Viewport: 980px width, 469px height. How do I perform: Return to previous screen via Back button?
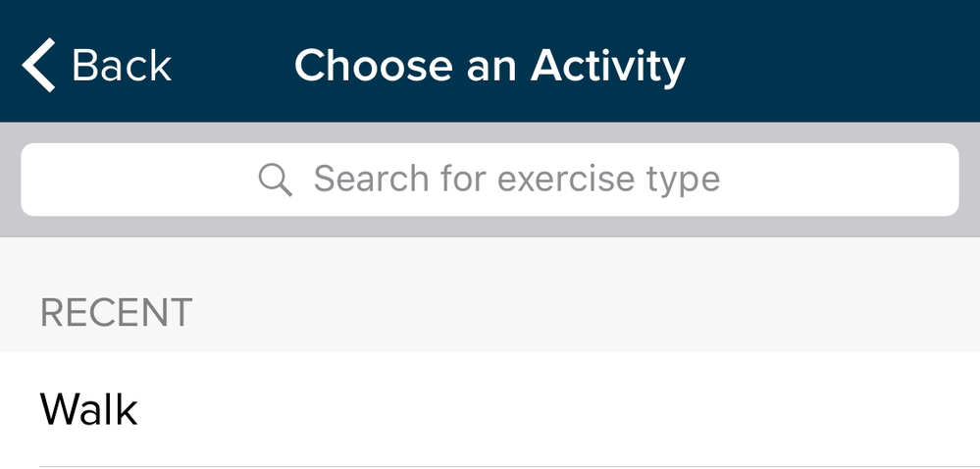(x=97, y=65)
